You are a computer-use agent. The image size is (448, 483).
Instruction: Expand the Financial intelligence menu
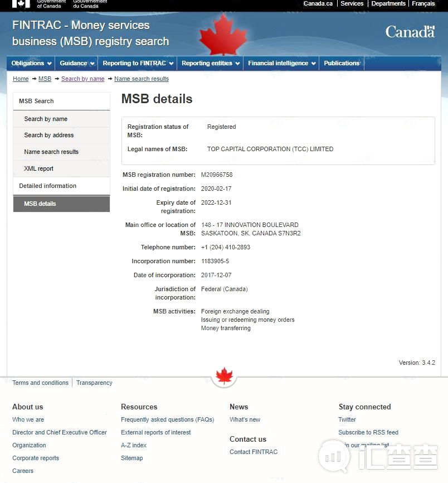(281, 63)
